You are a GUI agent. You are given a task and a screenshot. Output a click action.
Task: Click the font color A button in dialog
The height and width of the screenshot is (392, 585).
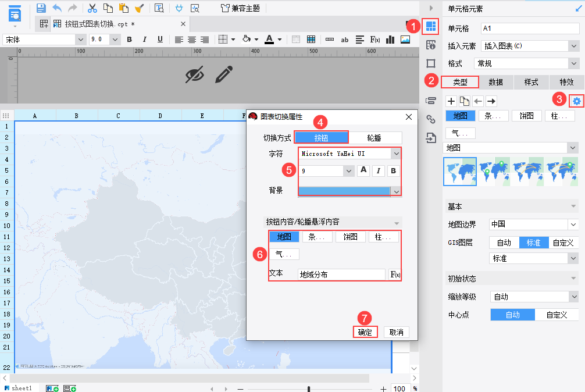click(363, 170)
